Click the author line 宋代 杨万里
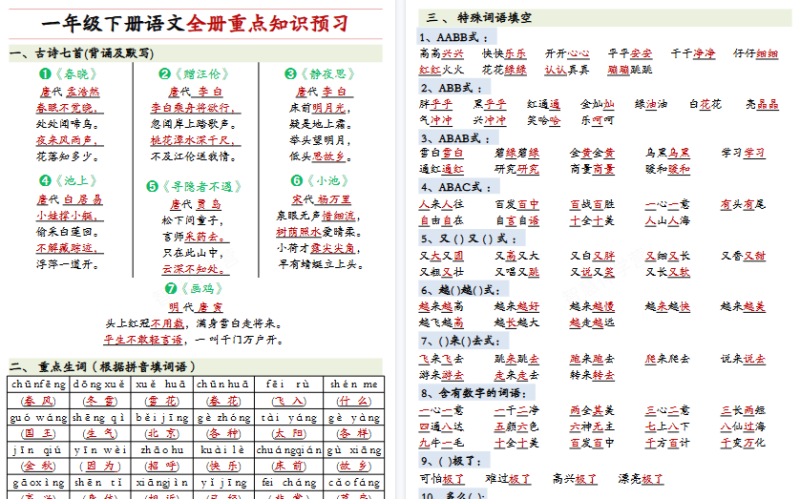This screenshot has height=499, width=800. tap(321, 199)
